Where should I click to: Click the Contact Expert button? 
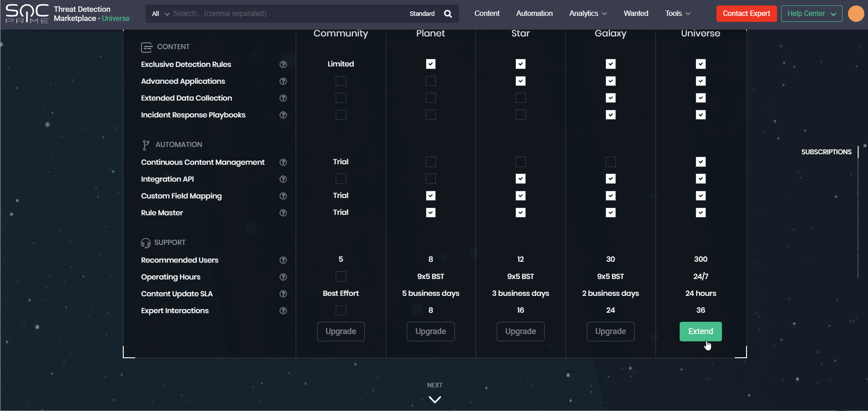point(746,14)
